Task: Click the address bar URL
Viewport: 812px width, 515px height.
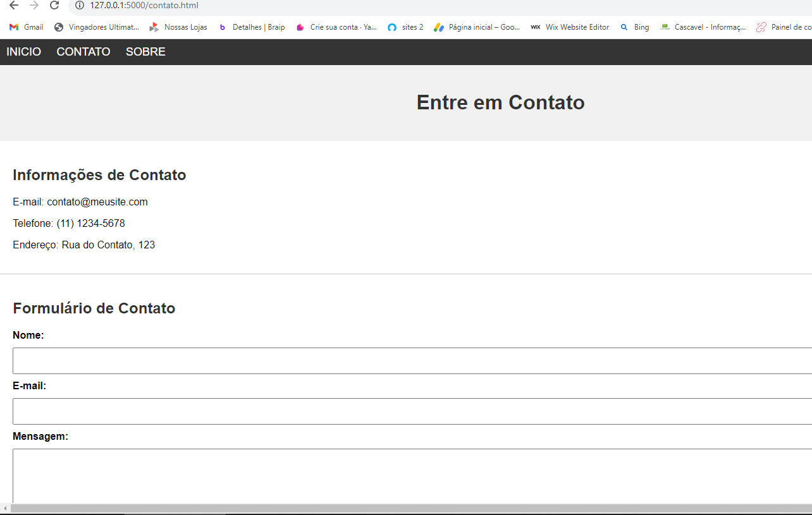Action: pyautogui.click(x=144, y=6)
